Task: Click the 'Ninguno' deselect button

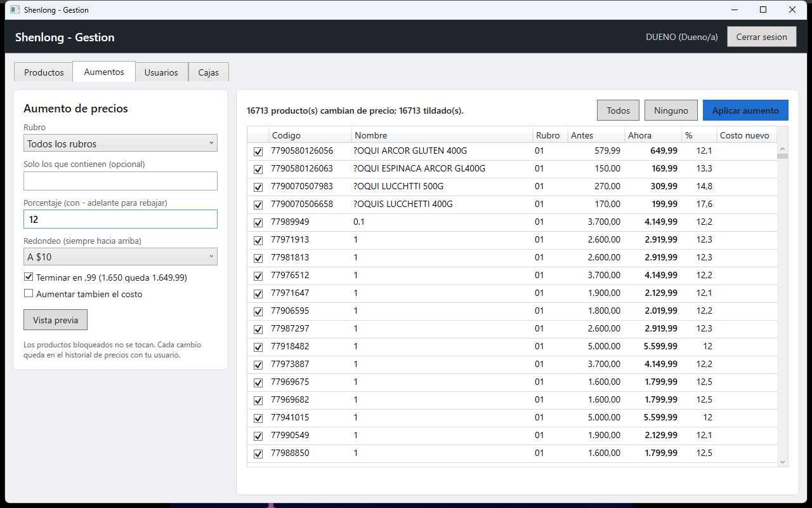Action: click(x=671, y=110)
